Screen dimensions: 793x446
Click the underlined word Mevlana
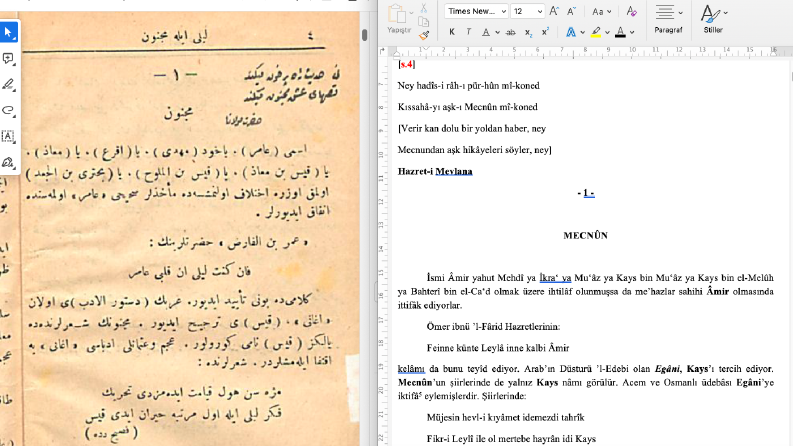tap(454, 171)
